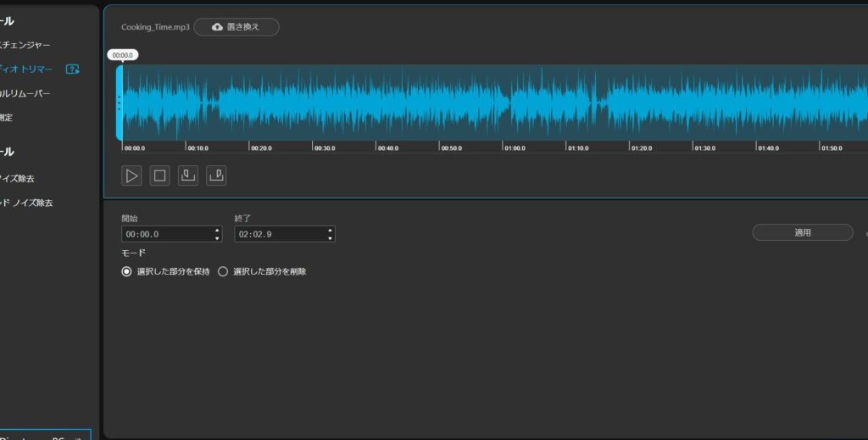Click the left trim handle on waveform

(119, 103)
